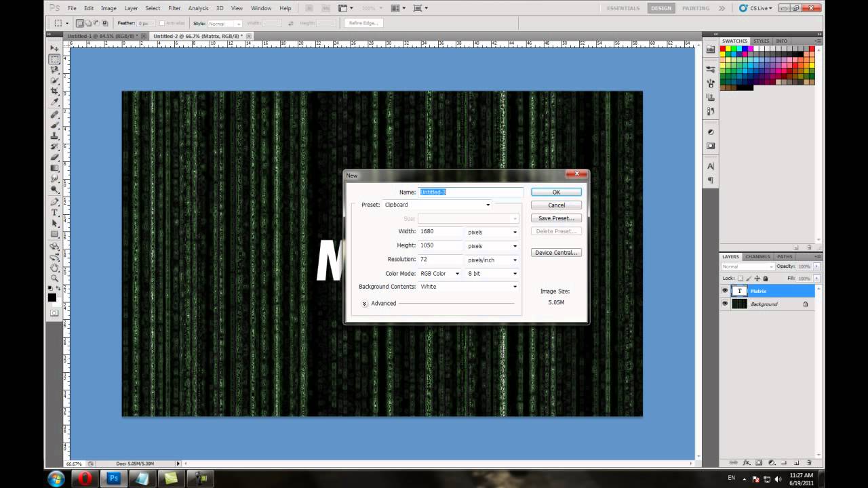Click the Name field in New dialog
This screenshot has width=868, height=488.
pos(471,192)
